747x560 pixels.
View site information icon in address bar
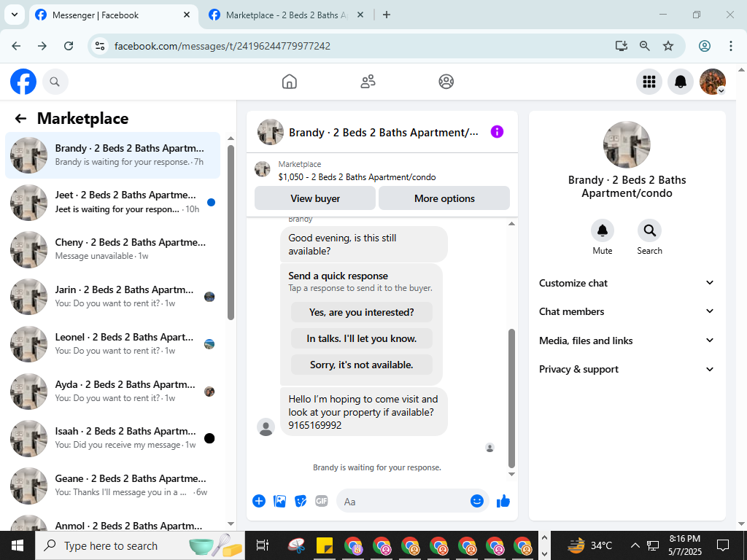pos(99,46)
